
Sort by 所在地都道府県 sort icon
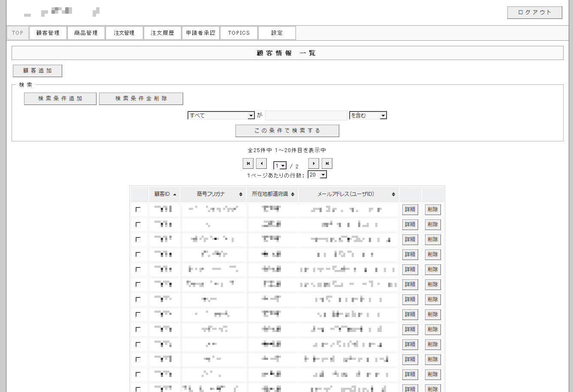click(293, 195)
